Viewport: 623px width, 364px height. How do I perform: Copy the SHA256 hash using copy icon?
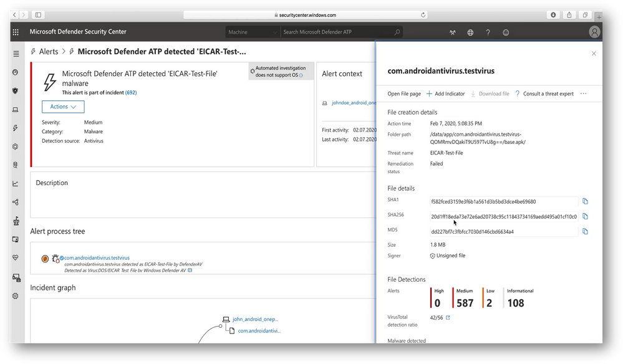[x=585, y=216]
